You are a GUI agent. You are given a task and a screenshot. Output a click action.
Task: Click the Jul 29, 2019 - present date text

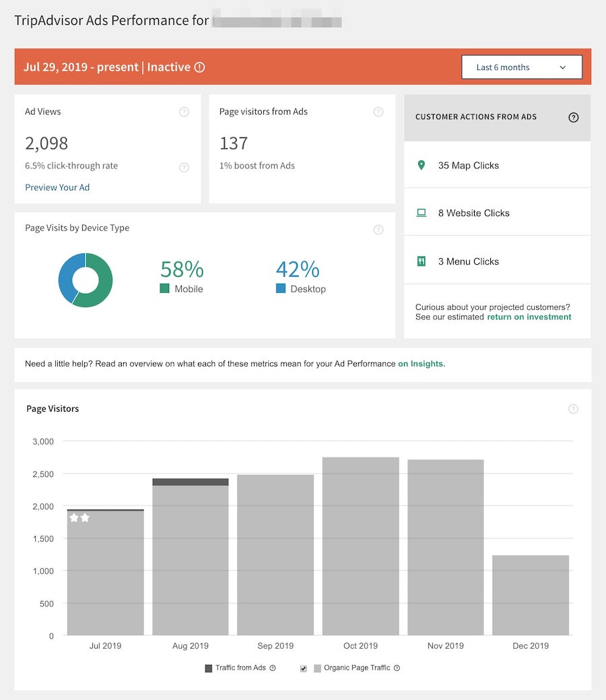(81, 67)
